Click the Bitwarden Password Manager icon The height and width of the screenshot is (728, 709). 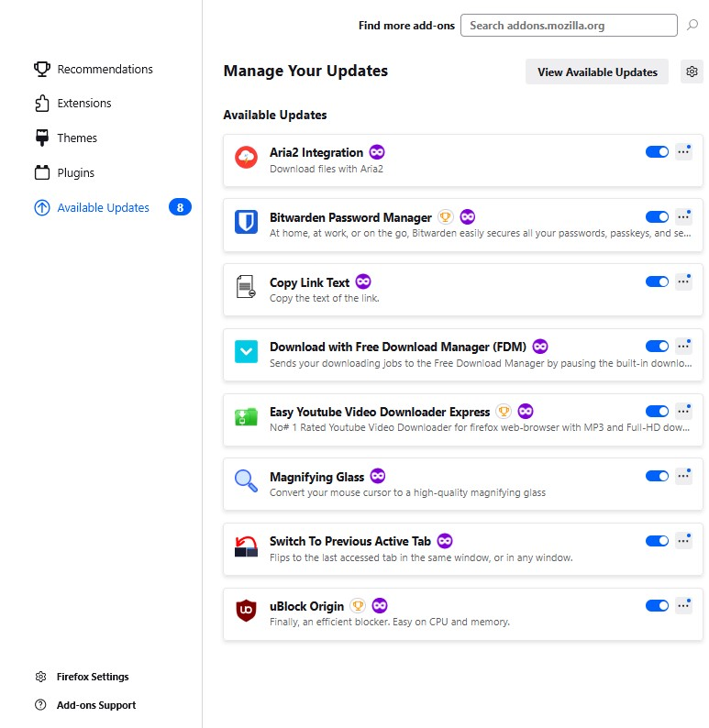246,222
